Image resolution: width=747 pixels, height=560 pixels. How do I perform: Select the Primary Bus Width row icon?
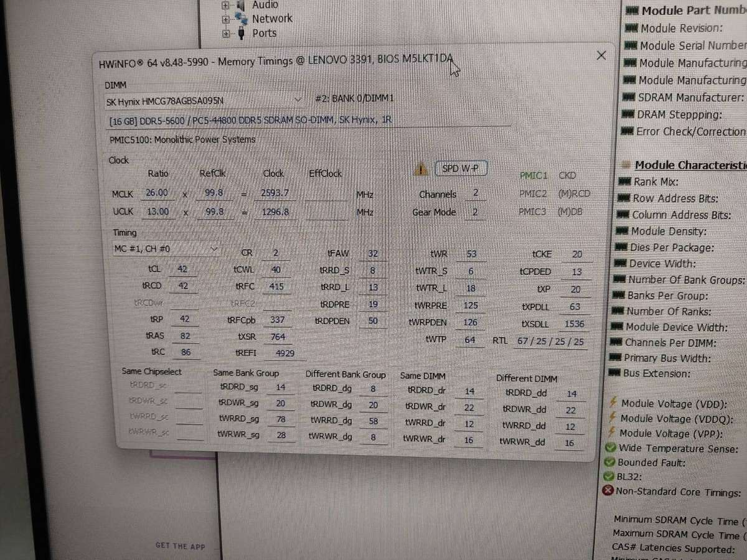point(616,358)
